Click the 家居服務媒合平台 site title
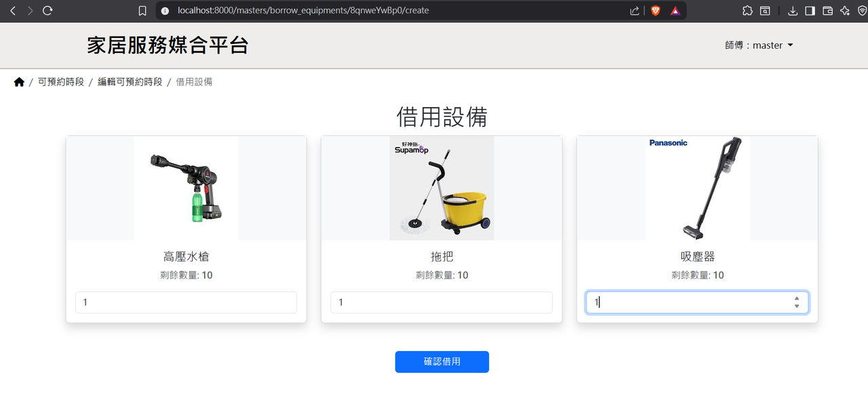The height and width of the screenshot is (395, 868). (x=167, y=45)
